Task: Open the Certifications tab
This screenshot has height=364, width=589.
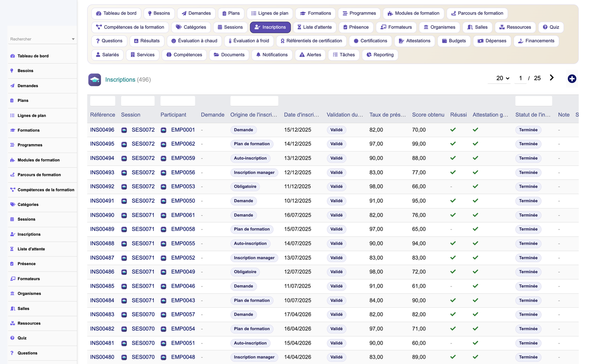Action: [370, 41]
